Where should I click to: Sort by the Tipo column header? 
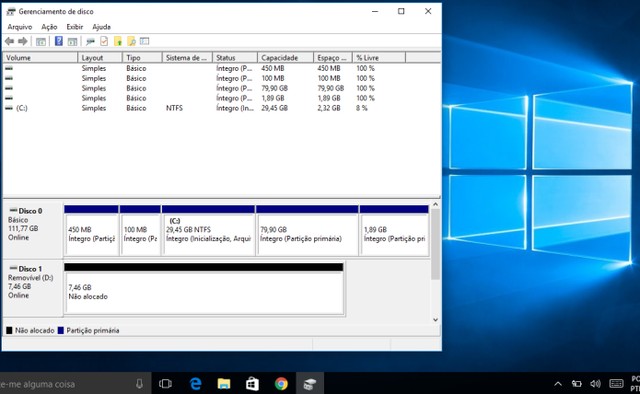click(x=142, y=58)
